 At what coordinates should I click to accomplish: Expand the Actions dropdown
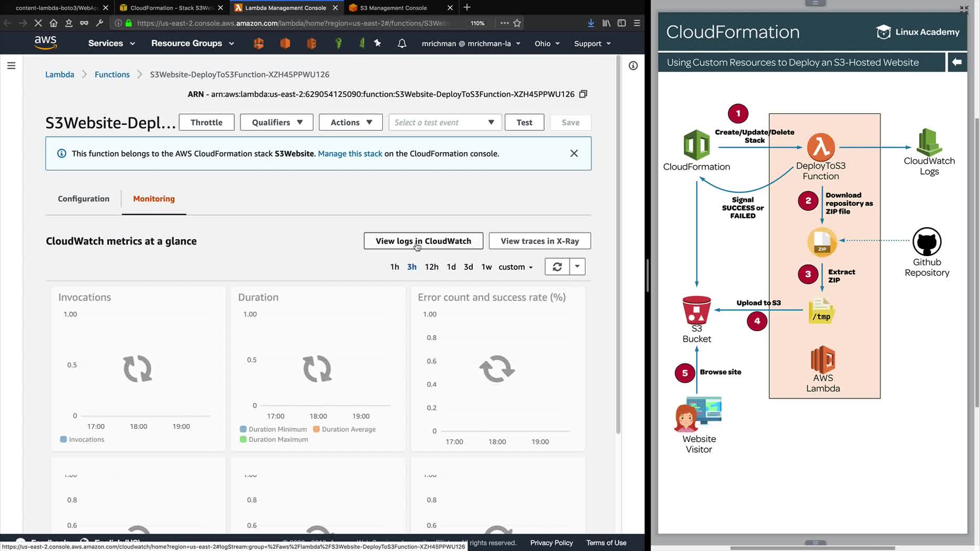tap(351, 122)
